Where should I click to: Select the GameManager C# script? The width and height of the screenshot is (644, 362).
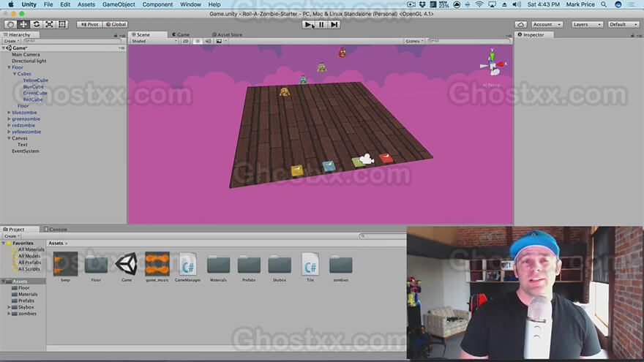187,264
